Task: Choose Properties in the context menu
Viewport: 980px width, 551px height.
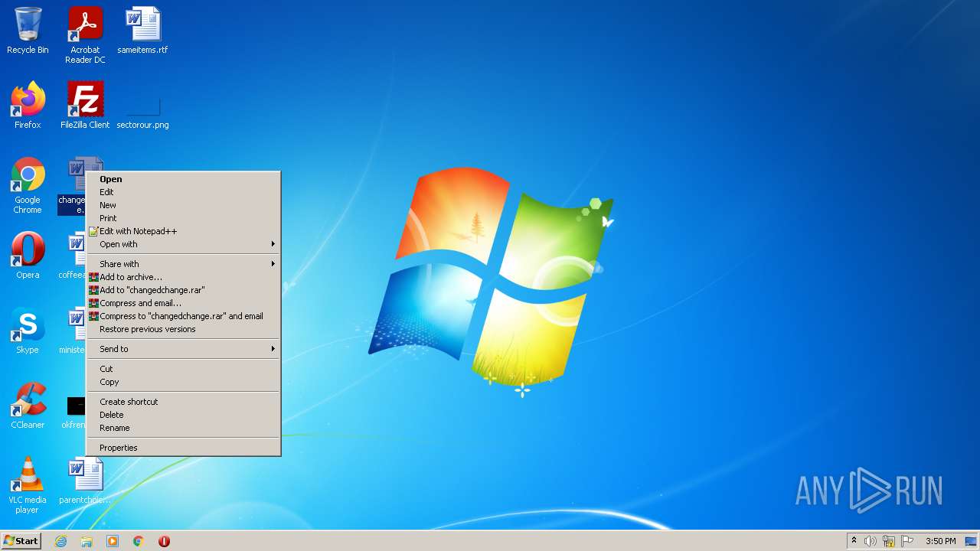Action: pos(183,448)
